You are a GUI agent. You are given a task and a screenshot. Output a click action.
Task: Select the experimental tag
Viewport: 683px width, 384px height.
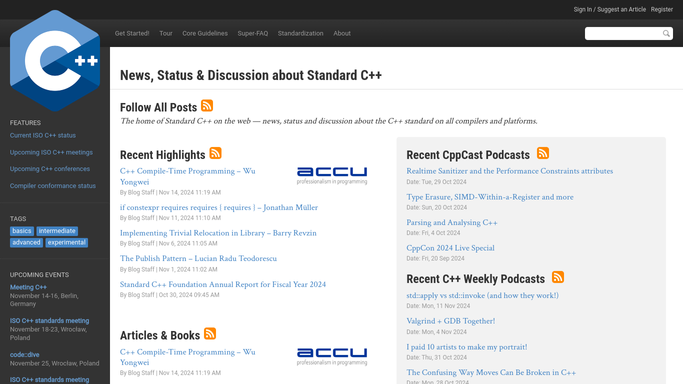click(x=67, y=243)
